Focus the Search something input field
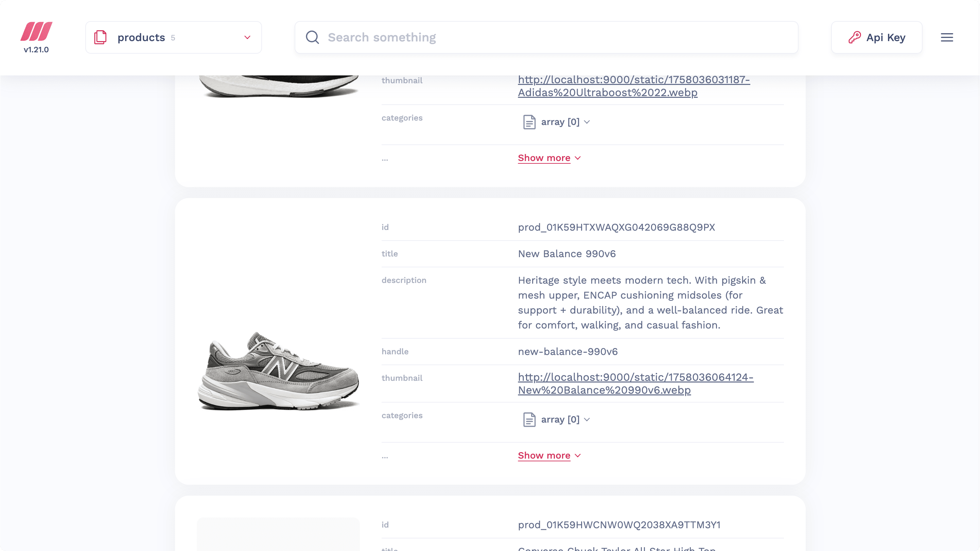The height and width of the screenshot is (551, 980). click(x=552, y=37)
